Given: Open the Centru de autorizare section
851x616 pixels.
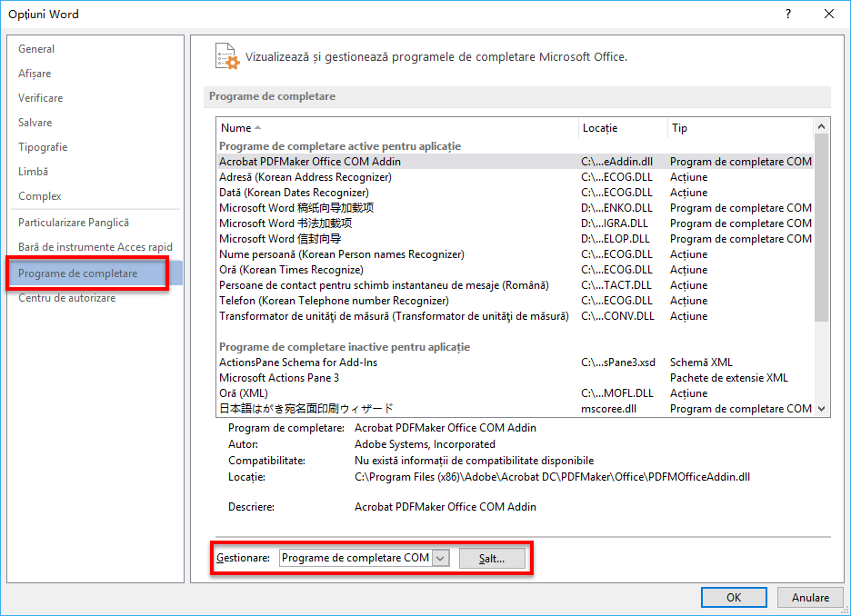Looking at the screenshot, I should pos(66,297).
